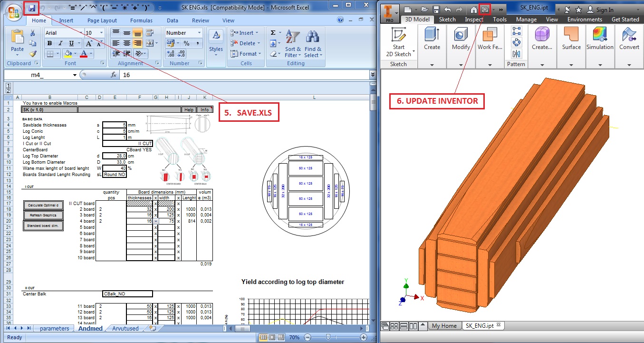
Task: Switch to the Page Layout tab
Action: [102, 20]
